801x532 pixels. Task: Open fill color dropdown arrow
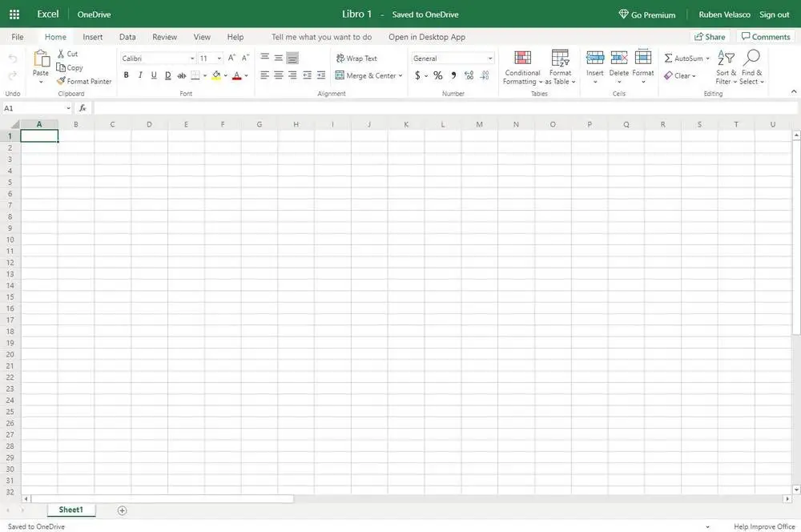(x=225, y=75)
